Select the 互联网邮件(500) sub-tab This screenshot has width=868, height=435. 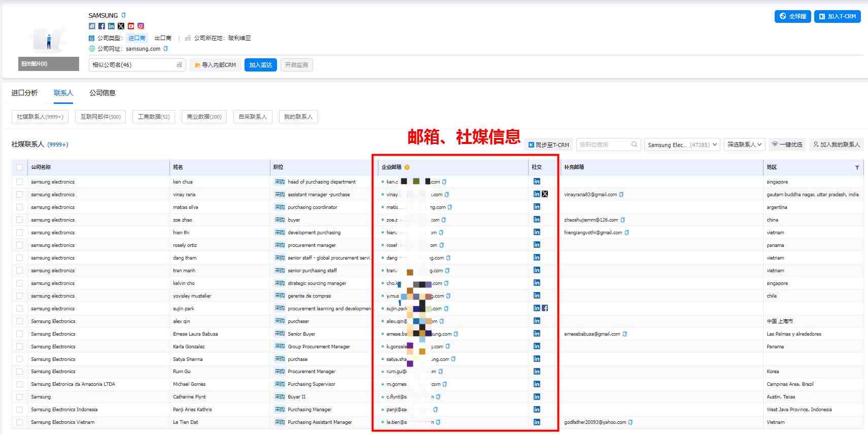click(x=100, y=117)
